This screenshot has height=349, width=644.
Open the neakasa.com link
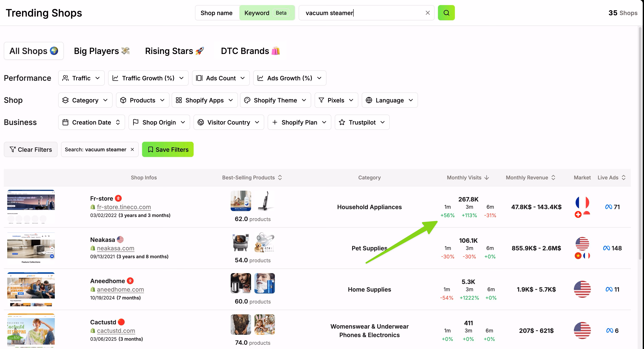click(116, 248)
